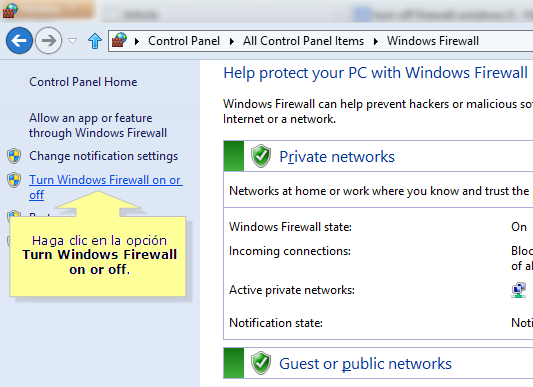Open the recent locations dropdown arrow

pos(72,41)
